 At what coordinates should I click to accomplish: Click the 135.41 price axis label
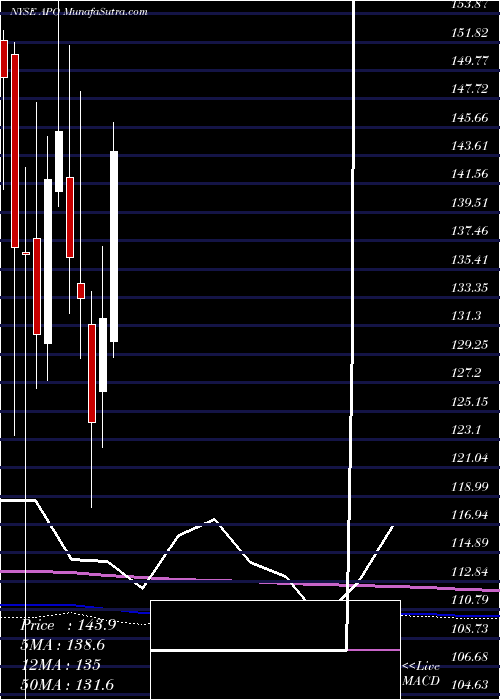click(x=469, y=260)
